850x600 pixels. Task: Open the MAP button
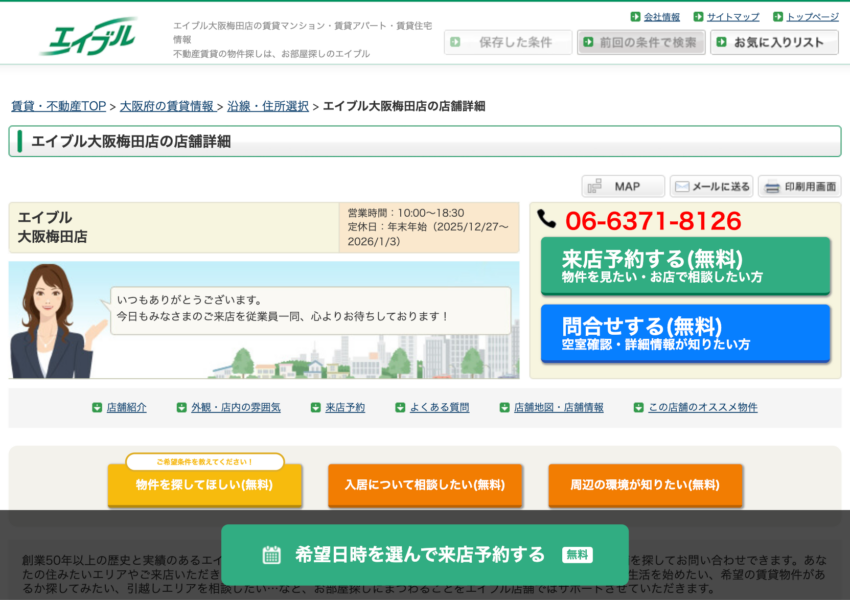point(623,186)
